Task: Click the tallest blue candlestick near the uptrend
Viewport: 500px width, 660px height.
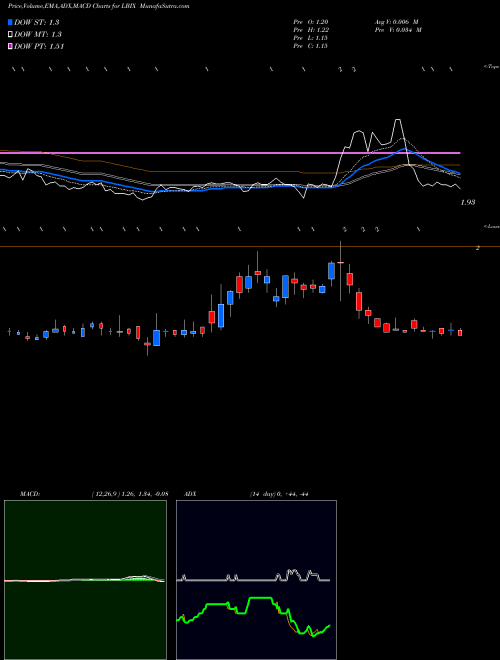Action: pos(221,315)
